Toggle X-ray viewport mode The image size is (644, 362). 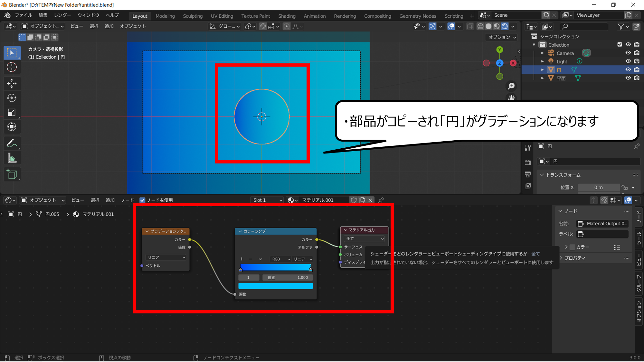pyautogui.click(x=470, y=26)
